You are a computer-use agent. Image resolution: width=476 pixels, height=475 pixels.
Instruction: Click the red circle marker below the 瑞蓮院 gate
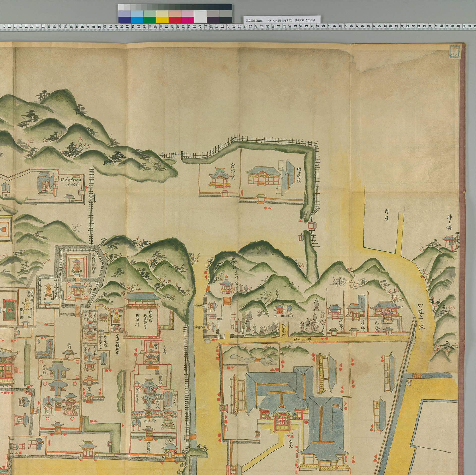coord(266,208)
